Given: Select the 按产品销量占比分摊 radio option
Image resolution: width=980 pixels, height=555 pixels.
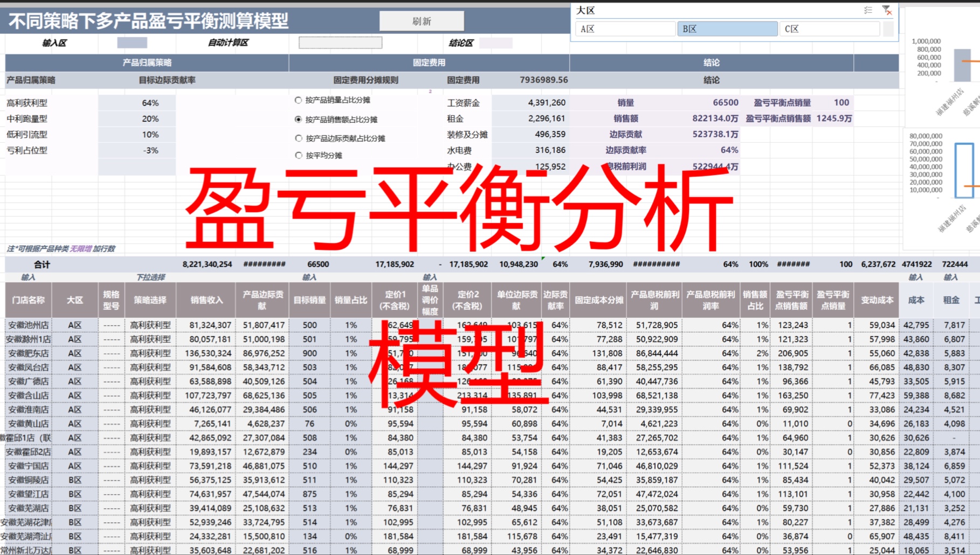Looking at the screenshot, I should [298, 100].
